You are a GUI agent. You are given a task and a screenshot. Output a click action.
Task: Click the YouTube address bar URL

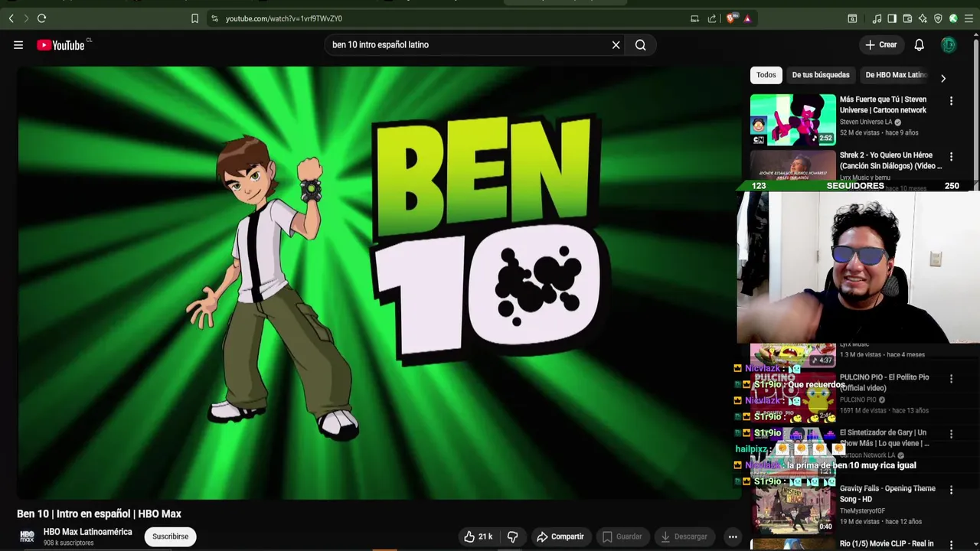click(284, 18)
